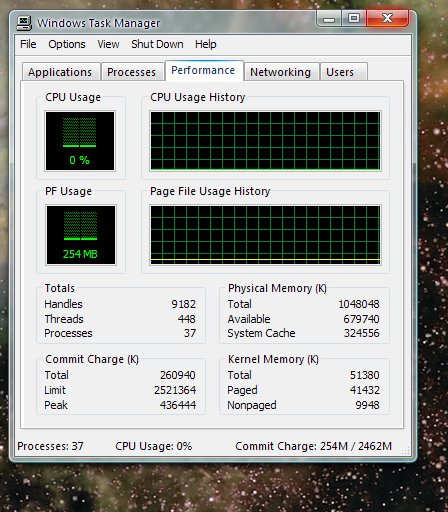The image size is (448, 512).
Task: Open the File menu
Action: pyautogui.click(x=28, y=44)
